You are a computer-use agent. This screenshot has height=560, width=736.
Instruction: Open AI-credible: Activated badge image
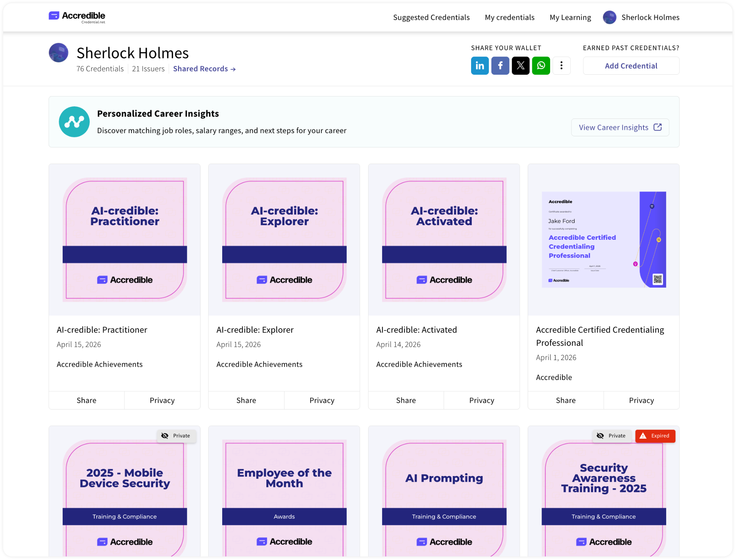(444, 240)
